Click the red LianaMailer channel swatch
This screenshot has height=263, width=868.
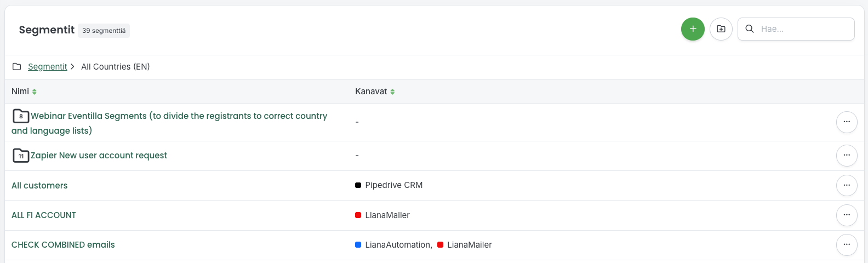click(358, 215)
